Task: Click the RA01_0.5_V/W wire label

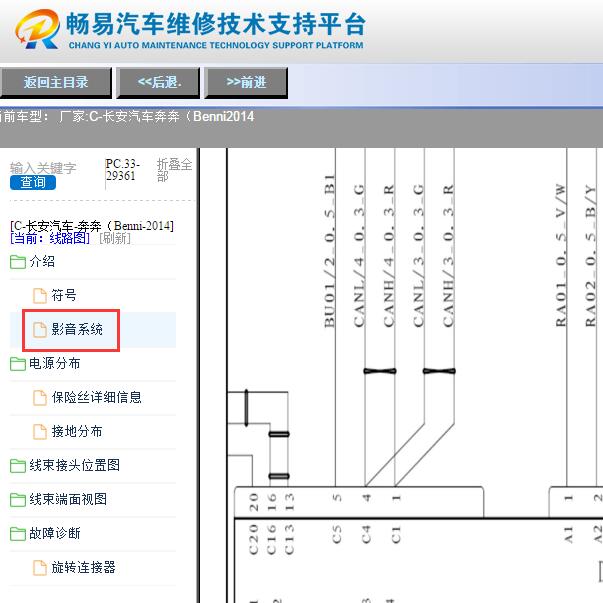Action: coord(561,256)
